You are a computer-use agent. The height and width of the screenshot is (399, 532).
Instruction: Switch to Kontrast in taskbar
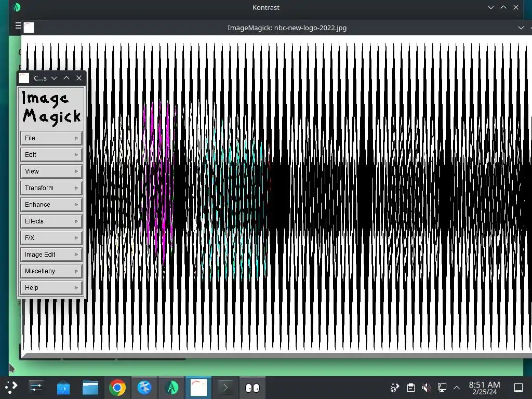coord(171,388)
